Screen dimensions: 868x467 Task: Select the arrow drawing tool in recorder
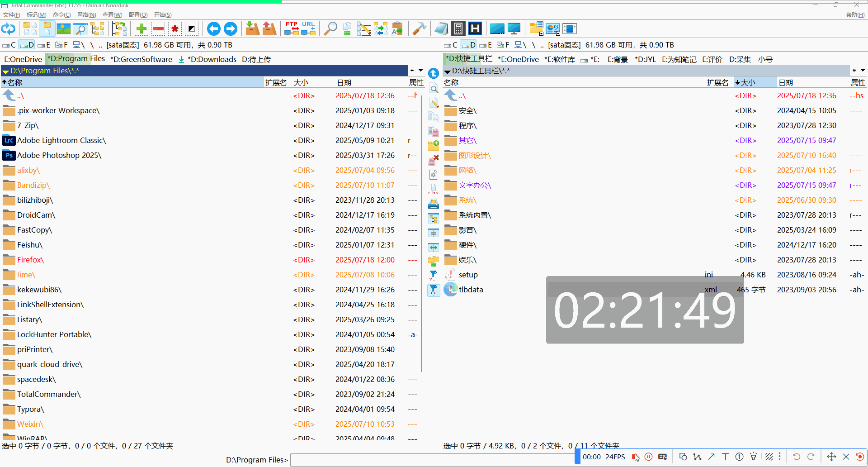[x=711, y=457]
